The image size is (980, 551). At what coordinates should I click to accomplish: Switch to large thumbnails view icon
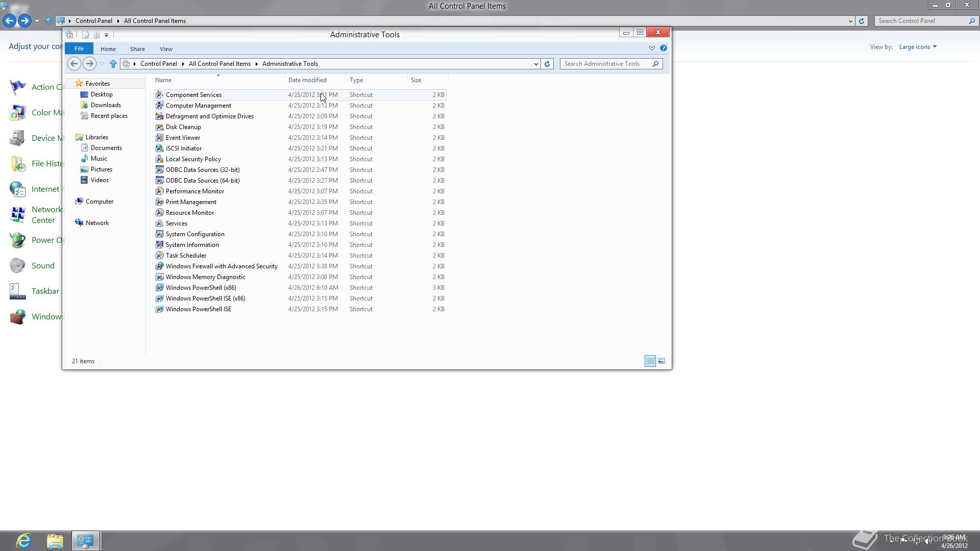click(661, 361)
